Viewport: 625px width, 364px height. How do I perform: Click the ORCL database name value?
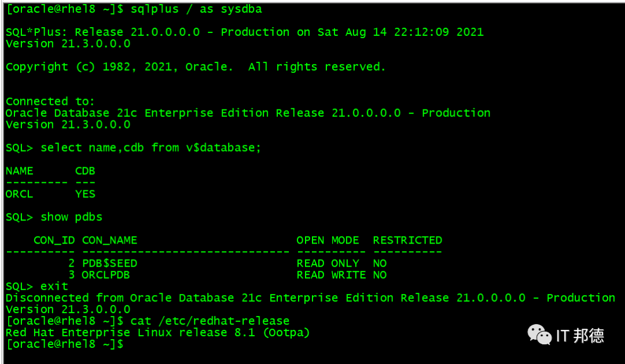pos(19,194)
